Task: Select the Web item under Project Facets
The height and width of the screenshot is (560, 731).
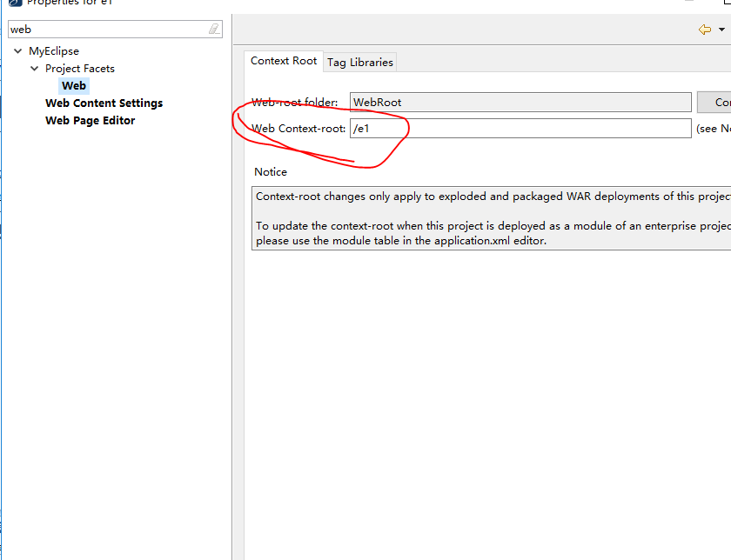Action: click(74, 86)
